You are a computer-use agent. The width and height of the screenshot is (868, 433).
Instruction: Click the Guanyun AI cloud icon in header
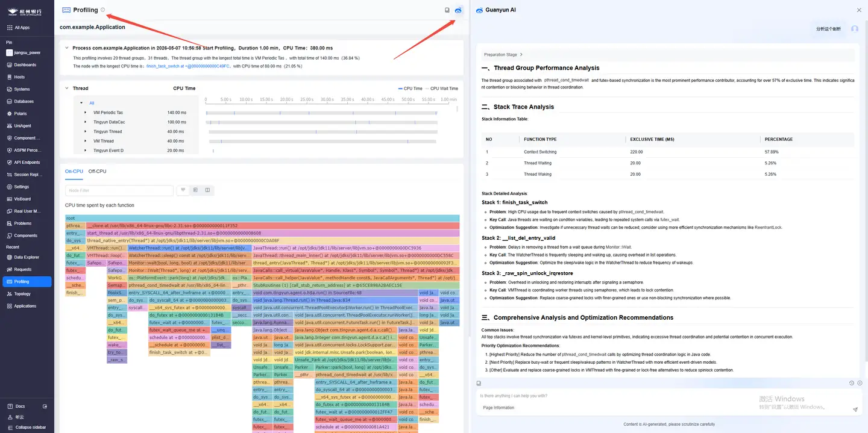point(459,10)
